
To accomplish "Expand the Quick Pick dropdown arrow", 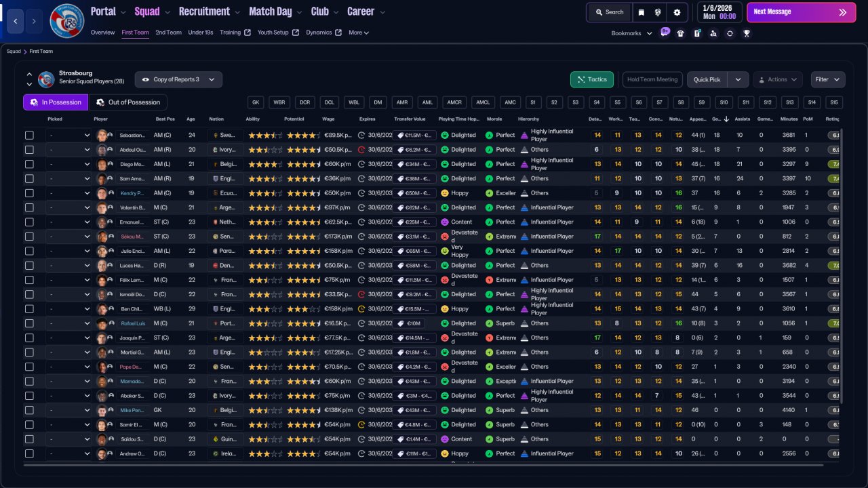I will click(738, 79).
